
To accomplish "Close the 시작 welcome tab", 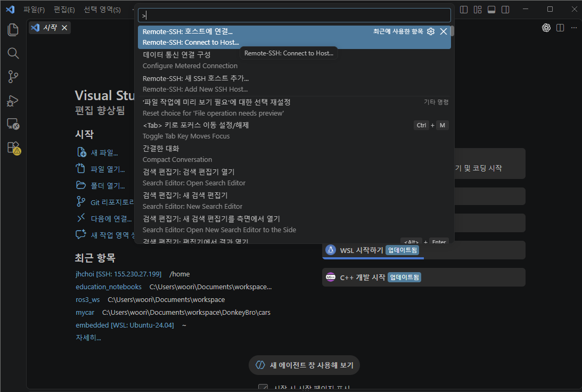I will (x=64, y=28).
